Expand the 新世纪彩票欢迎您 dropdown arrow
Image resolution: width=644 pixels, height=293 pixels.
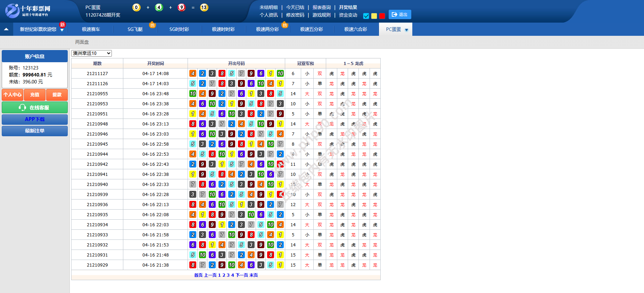coord(62,30)
